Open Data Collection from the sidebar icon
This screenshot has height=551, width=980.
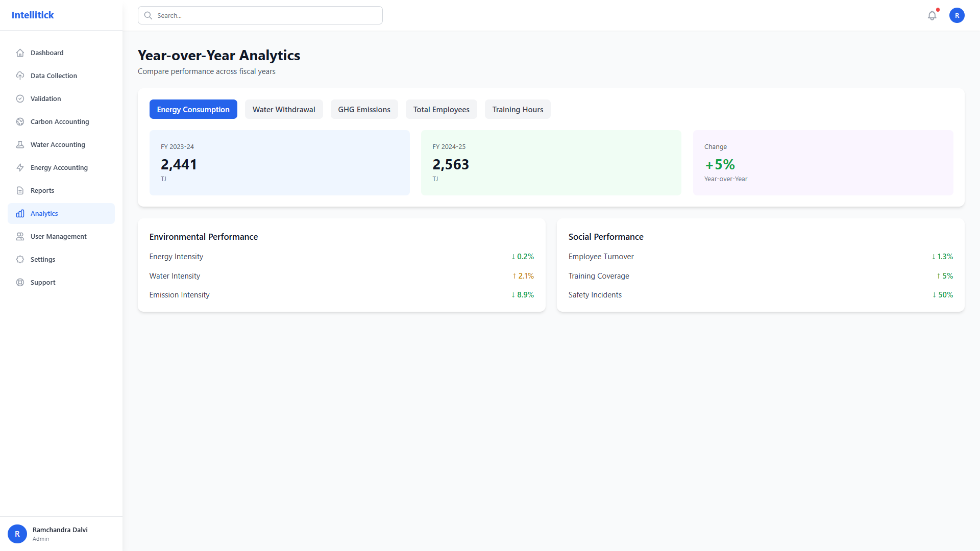coord(20,76)
